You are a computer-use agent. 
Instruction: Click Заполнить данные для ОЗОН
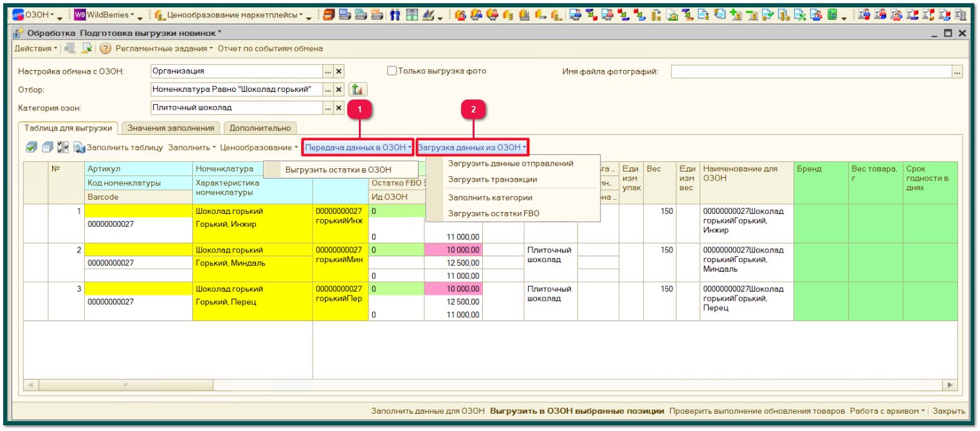(428, 411)
